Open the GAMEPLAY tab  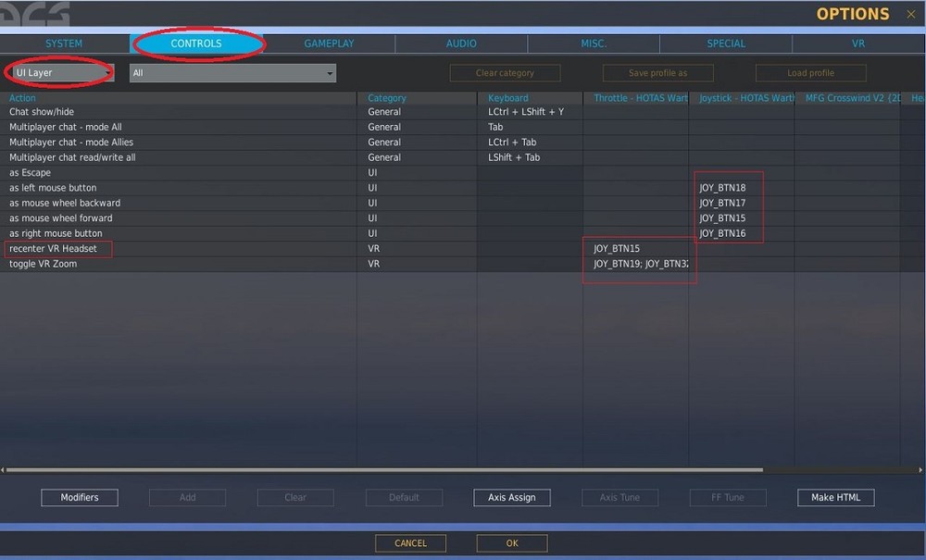(x=329, y=44)
